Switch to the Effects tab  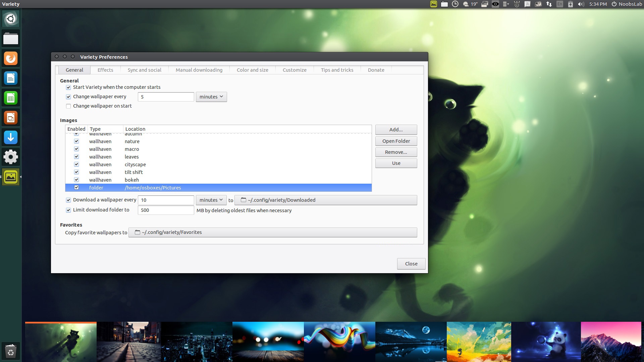105,70
